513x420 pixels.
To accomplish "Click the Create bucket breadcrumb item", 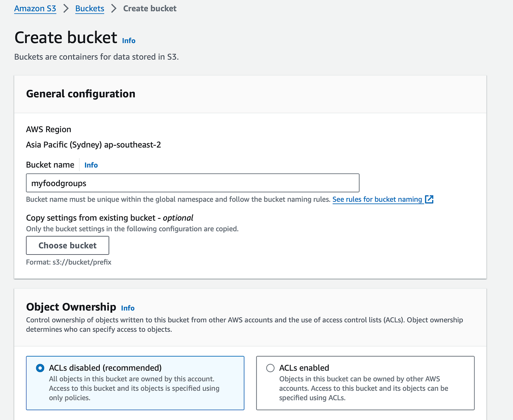I will (x=150, y=8).
